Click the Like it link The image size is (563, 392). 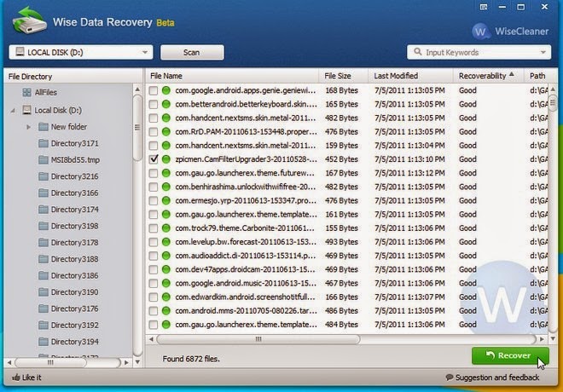pos(26,378)
